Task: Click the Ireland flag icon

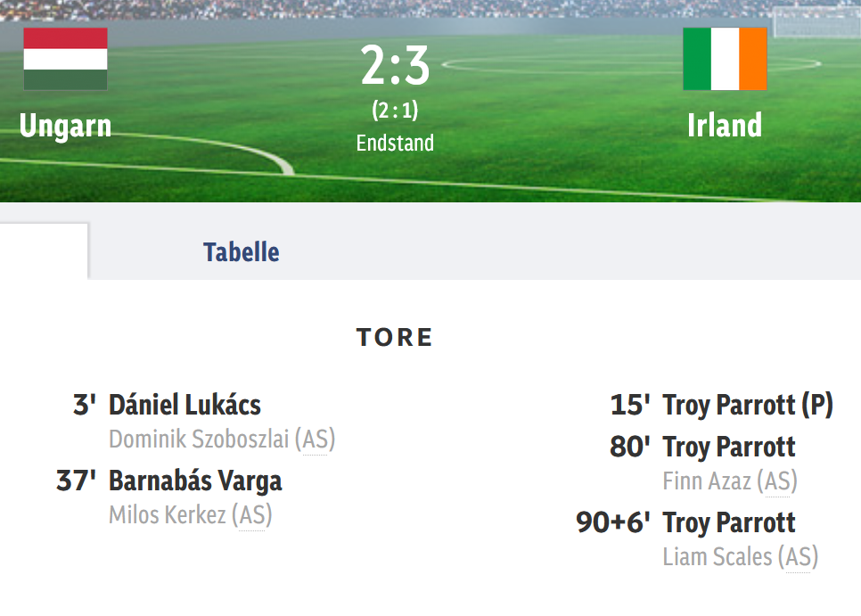Action: 725,59
